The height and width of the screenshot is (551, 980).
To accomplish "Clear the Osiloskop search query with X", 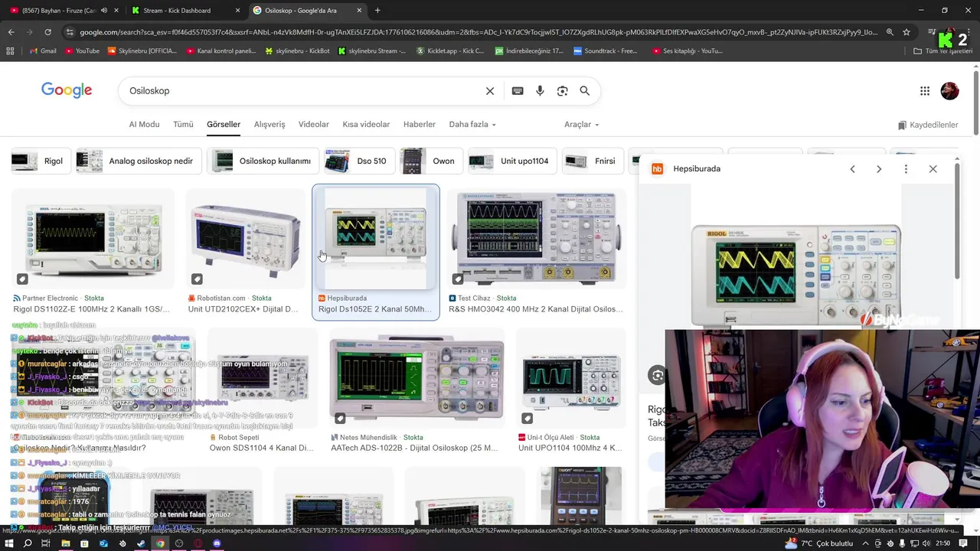I will click(x=490, y=91).
